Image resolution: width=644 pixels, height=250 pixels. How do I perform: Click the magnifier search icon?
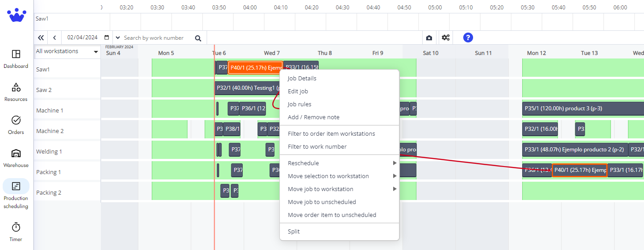198,38
